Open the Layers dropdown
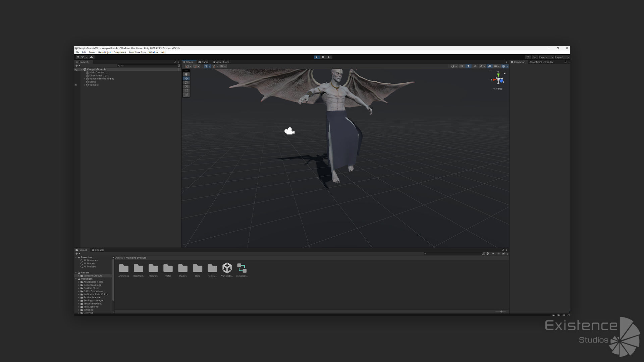 pos(546,57)
